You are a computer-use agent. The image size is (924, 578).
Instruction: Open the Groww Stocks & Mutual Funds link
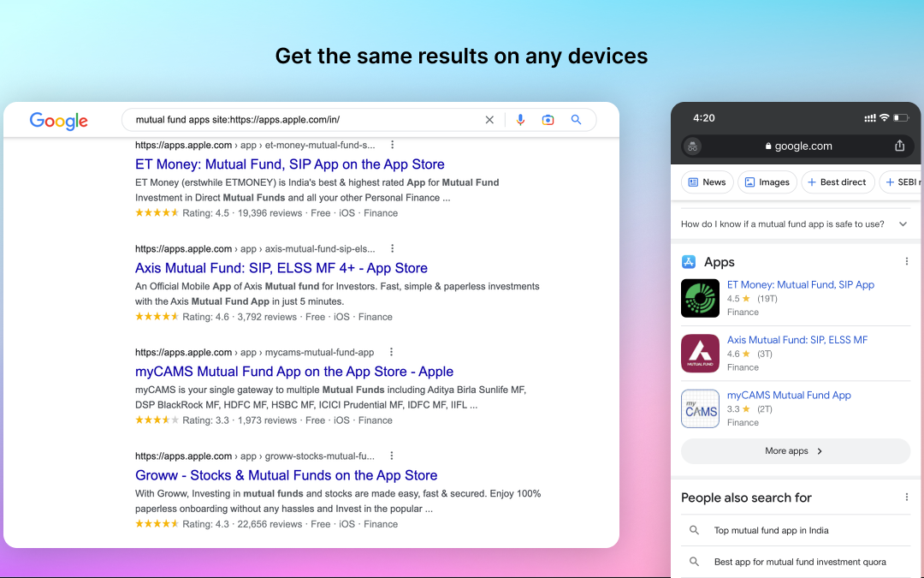[x=286, y=475]
